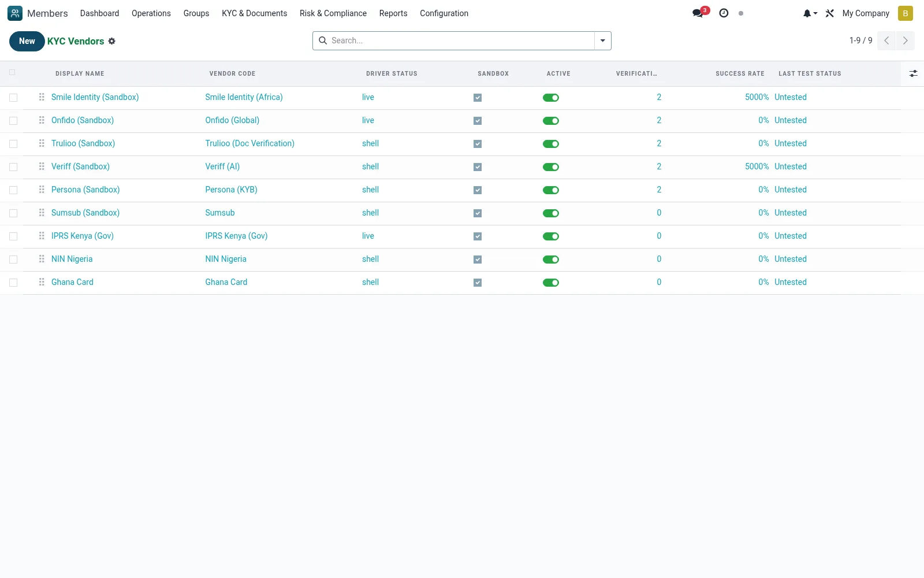This screenshot has height=578, width=924.
Task: Click the New button
Action: [x=27, y=41]
